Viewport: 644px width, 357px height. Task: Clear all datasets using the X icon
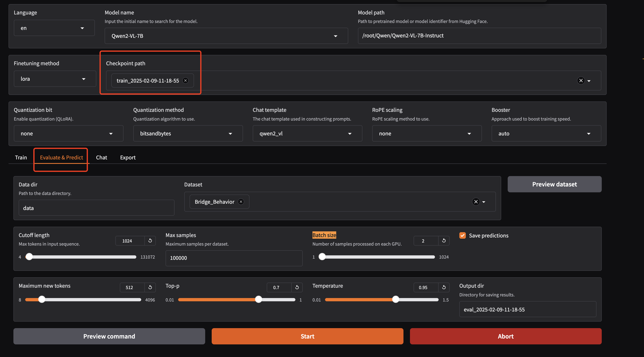476,202
